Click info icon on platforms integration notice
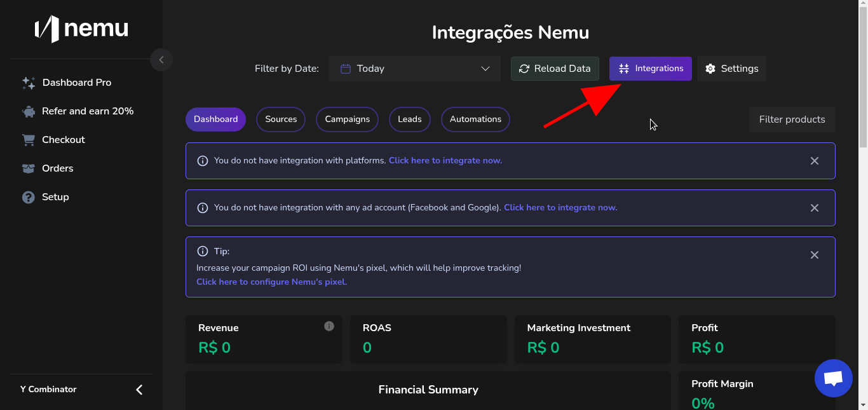The image size is (868, 410). (x=203, y=161)
